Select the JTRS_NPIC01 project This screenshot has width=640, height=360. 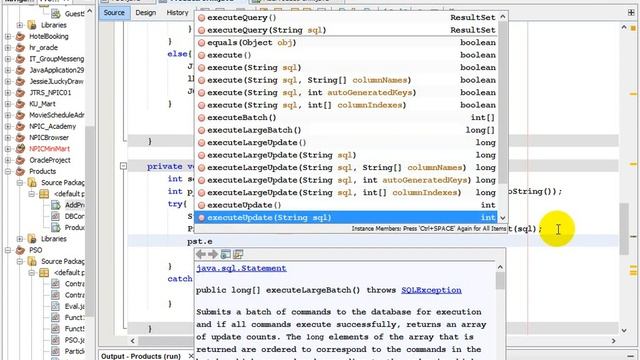(x=50, y=93)
